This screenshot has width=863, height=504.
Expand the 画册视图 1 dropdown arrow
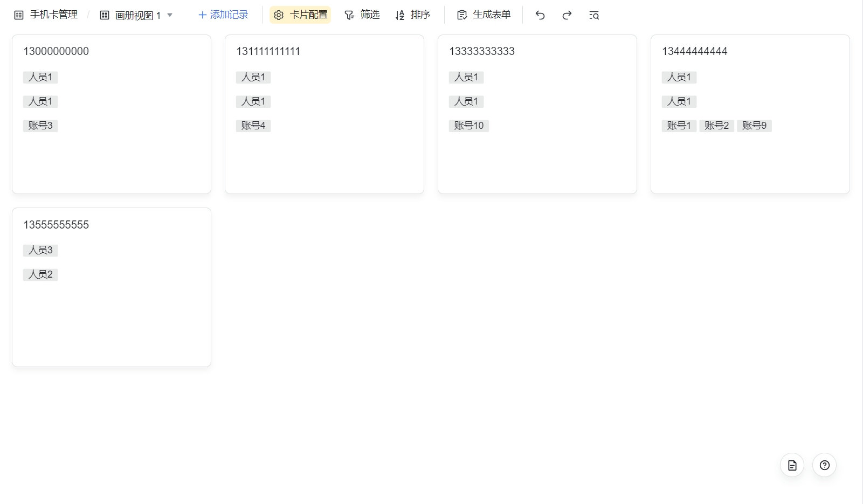click(170, 15)
